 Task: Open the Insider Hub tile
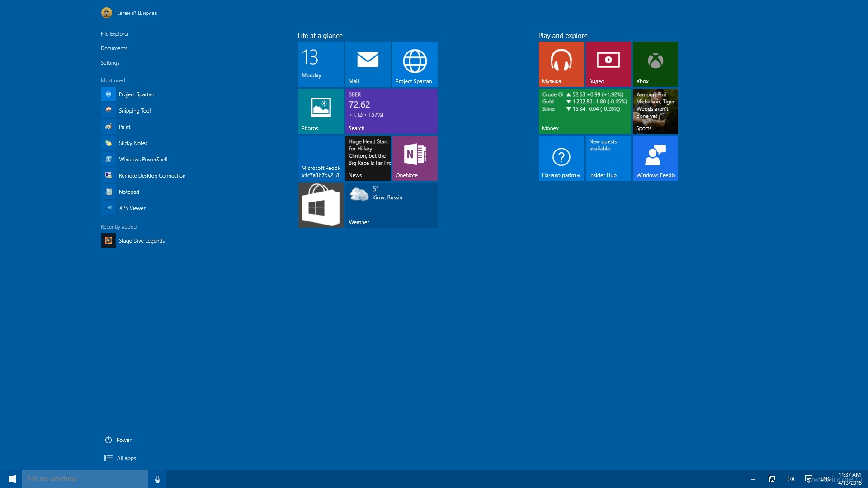(x=608, y=158)
